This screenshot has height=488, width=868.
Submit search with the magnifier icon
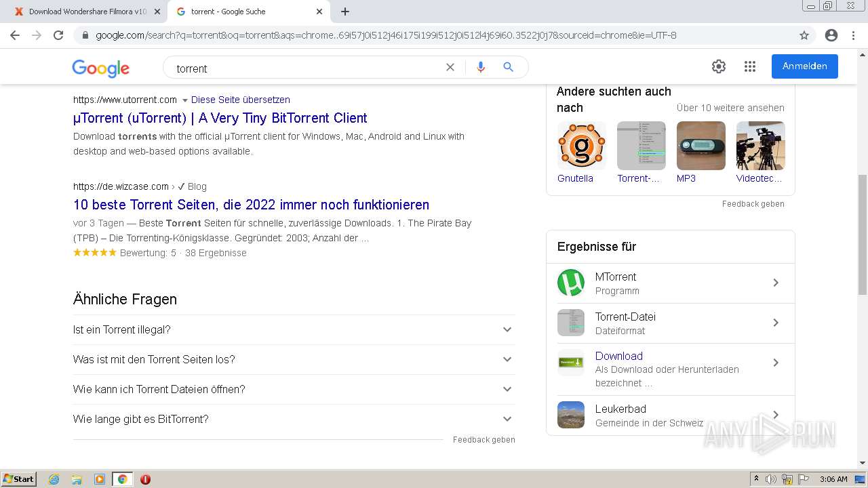[509, 67]
